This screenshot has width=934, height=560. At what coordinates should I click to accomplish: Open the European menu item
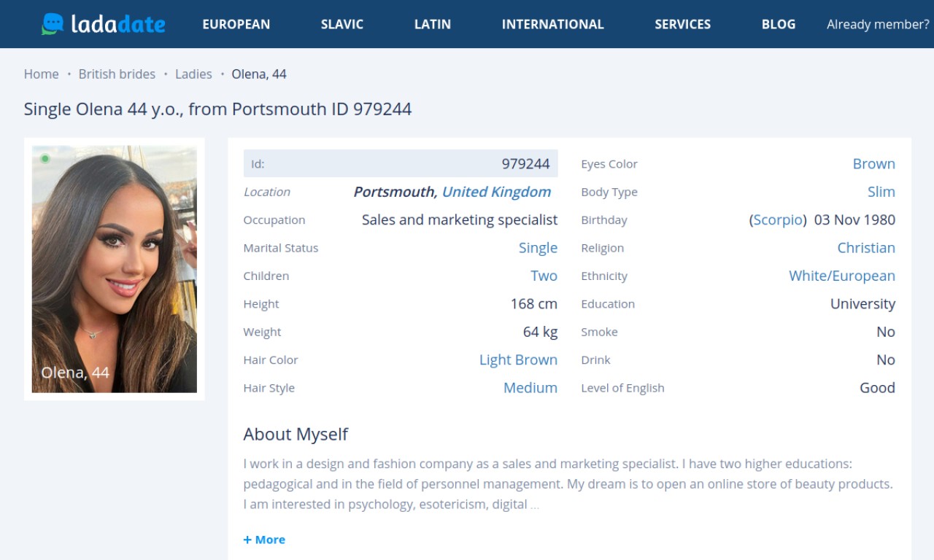coord(236,24)
